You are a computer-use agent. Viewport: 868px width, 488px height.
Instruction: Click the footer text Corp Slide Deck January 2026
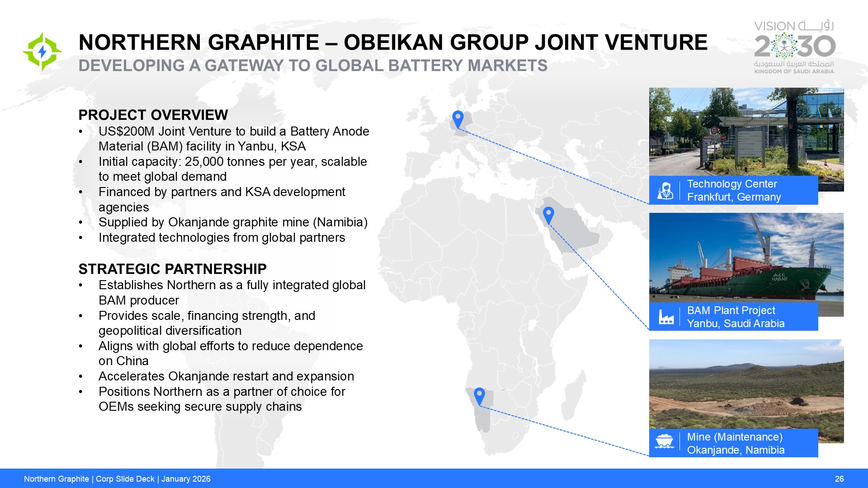pos(117,479)
